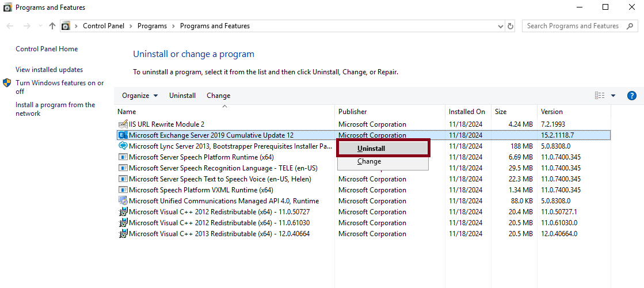Sort by the Version column header
Viewport: 644px width, 288px height.
click(574, 111)
